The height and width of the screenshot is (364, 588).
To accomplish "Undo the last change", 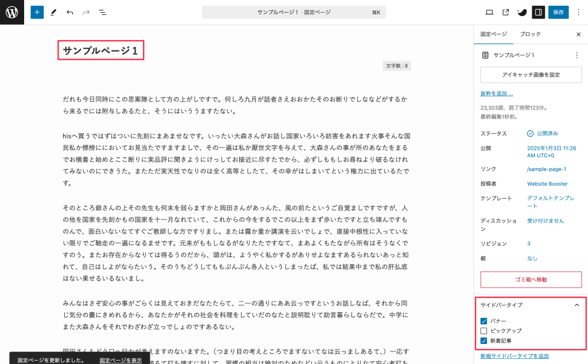I will pyautogui.click(x=70, y=12).
